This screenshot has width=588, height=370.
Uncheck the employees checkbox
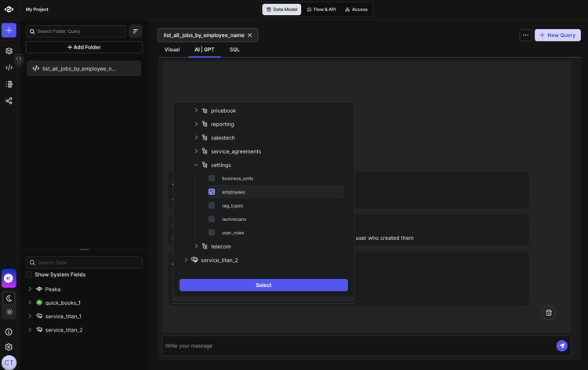212,192
